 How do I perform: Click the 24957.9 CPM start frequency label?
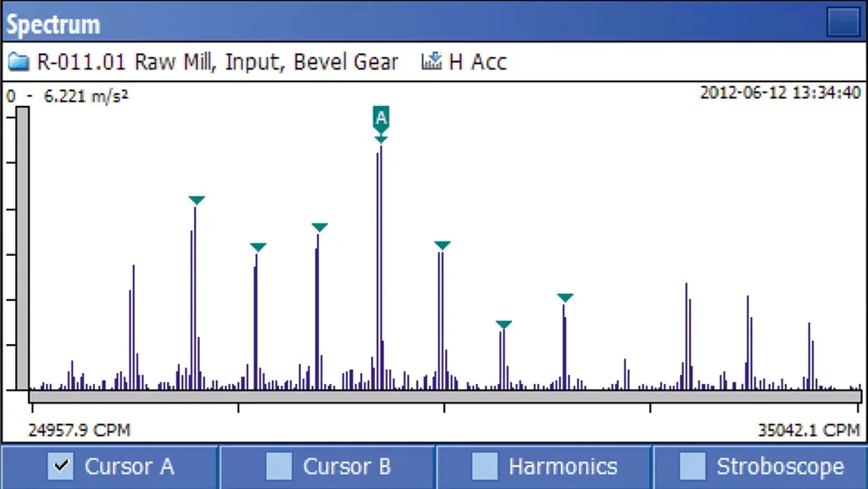[x=80, y=430]
